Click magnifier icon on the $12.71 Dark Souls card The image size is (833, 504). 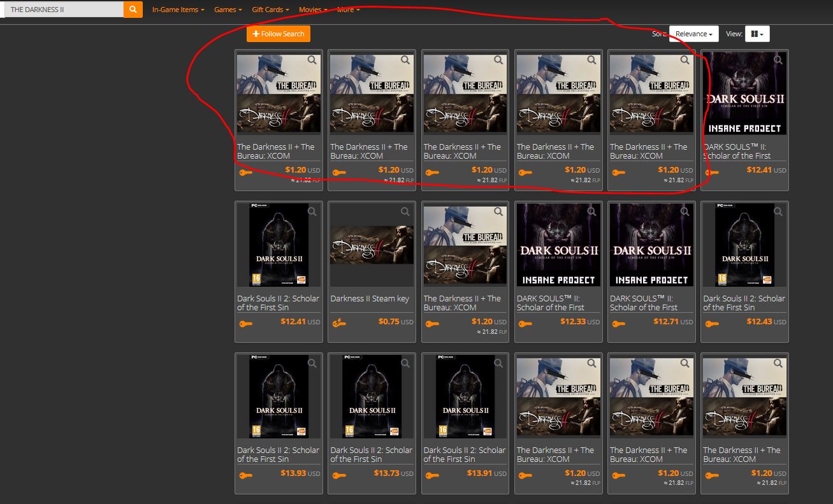pyautogui.click(x=685, y=212)
